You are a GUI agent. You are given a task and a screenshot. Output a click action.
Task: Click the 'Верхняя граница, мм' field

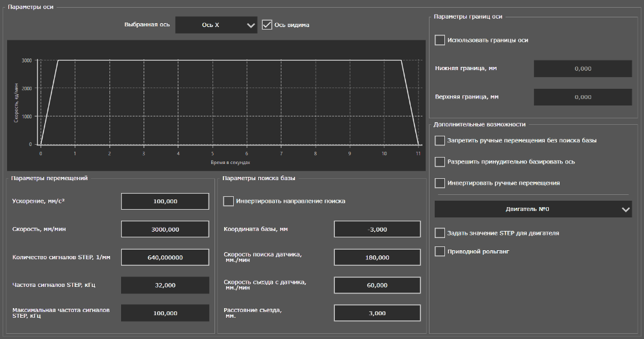point(582,97)
